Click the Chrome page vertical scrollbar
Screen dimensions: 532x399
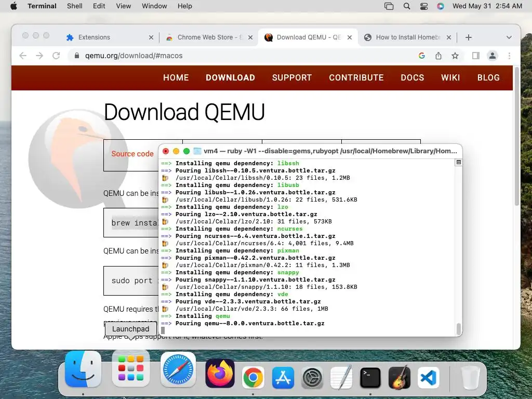517,136
